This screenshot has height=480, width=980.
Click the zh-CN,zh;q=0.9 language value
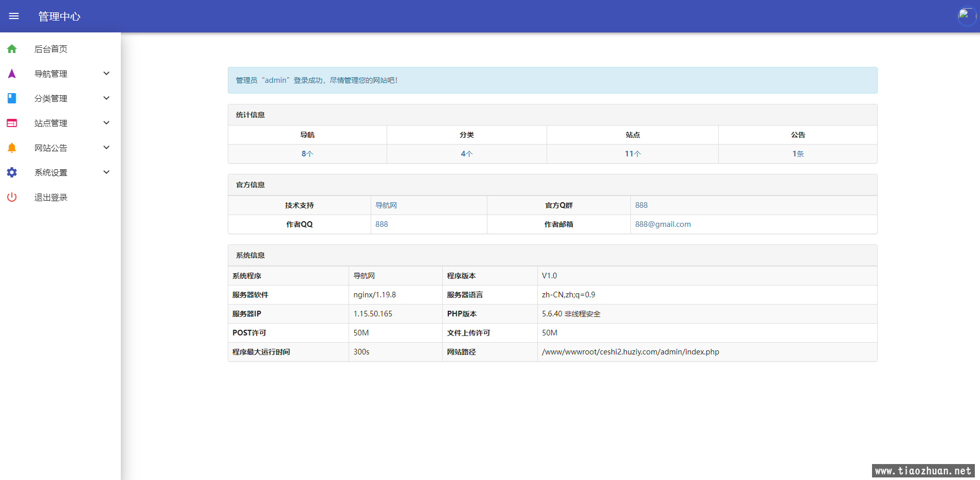coord(569,295)
